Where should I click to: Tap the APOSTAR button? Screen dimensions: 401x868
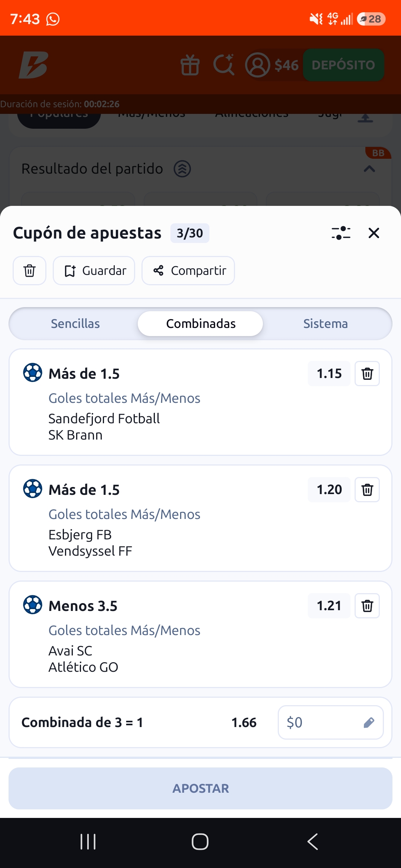[x=200, y=788]
